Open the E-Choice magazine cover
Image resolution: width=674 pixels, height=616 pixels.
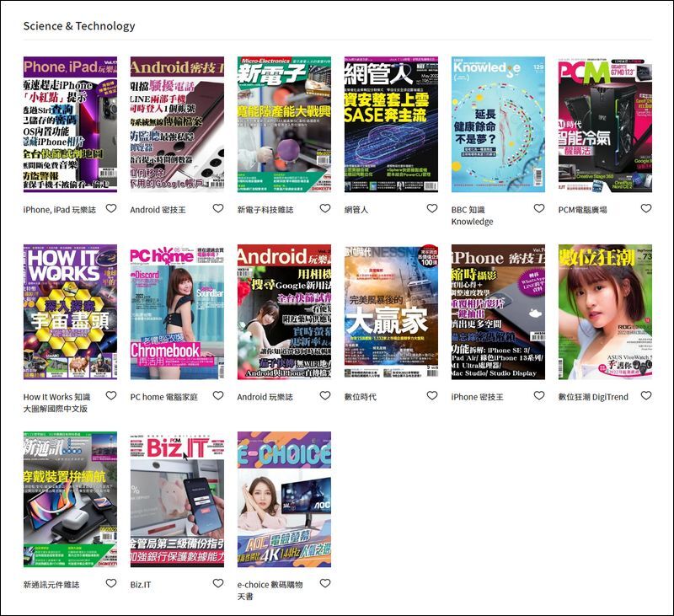tap(284, 500)
